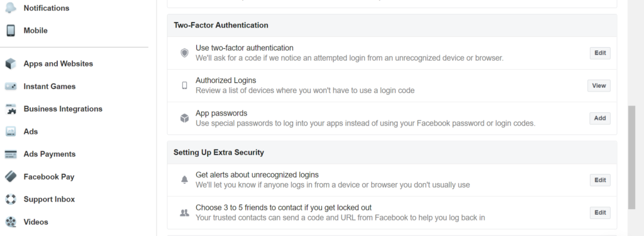Click the Instant Games controller icon
This screenshot has height=236, width=644.
[x=11, y=87]
